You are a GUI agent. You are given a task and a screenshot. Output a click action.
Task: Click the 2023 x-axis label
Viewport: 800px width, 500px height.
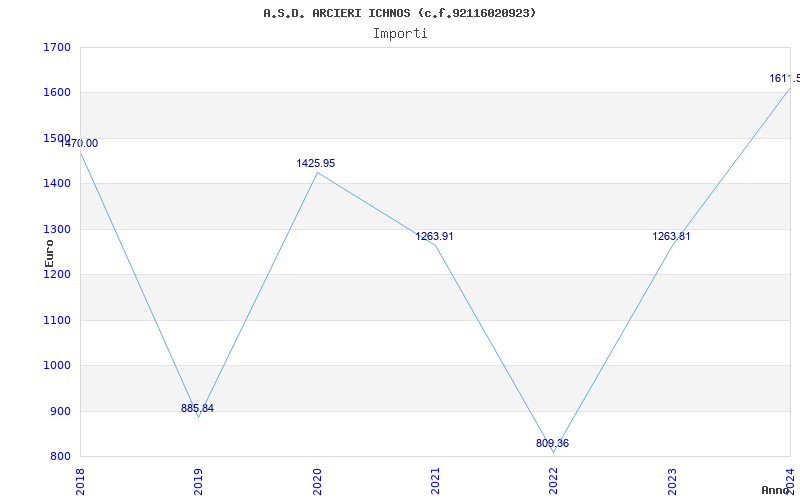tap(672, 481)
